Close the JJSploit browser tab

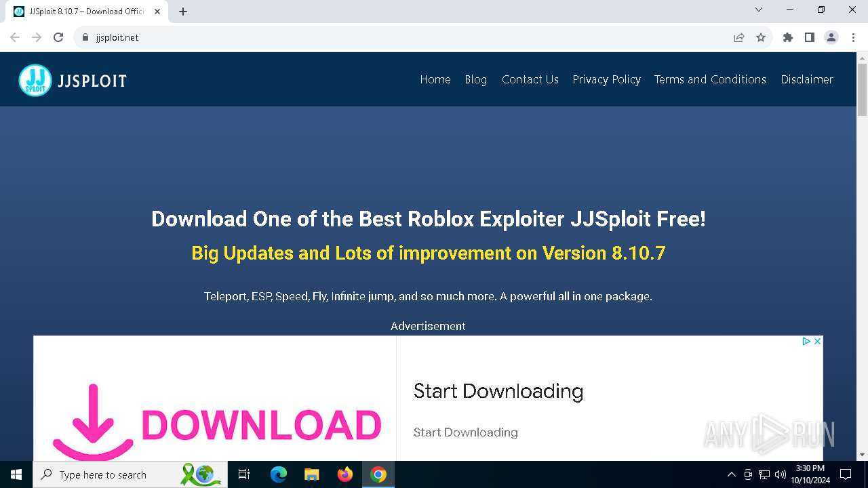157,12
